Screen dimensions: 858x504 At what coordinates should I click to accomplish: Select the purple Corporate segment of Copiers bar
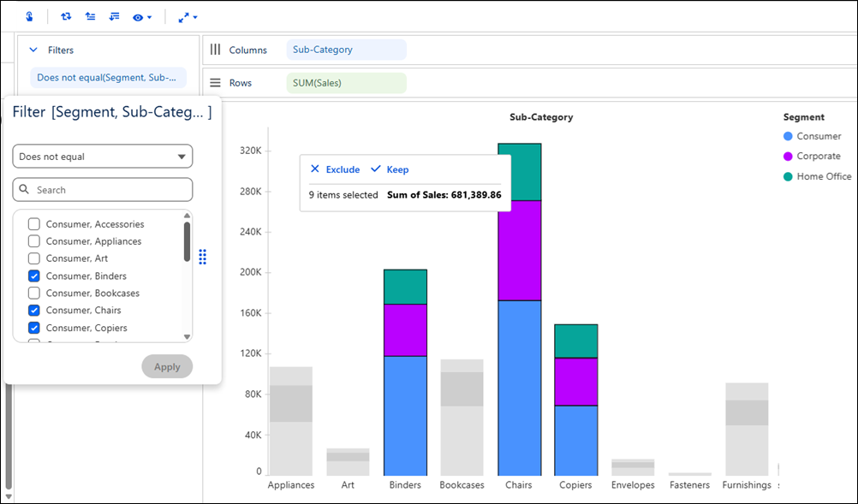[x=576, y=382]
